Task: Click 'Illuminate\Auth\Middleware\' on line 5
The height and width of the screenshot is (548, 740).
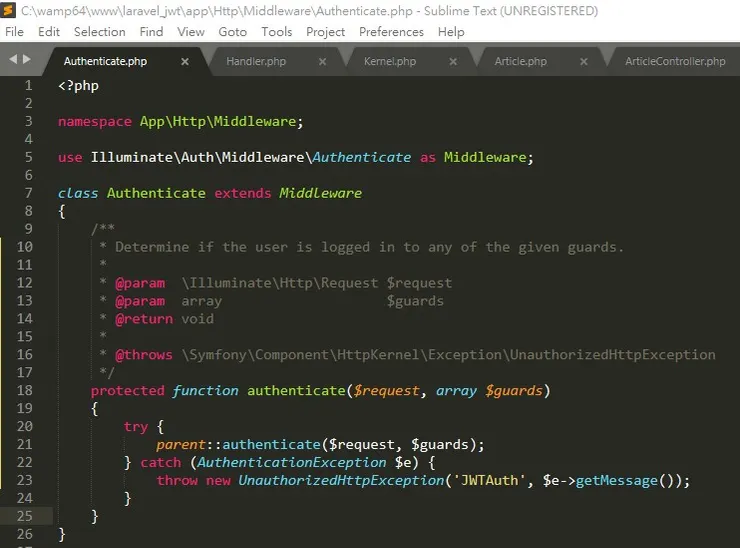Action: [x=202, y=157]
